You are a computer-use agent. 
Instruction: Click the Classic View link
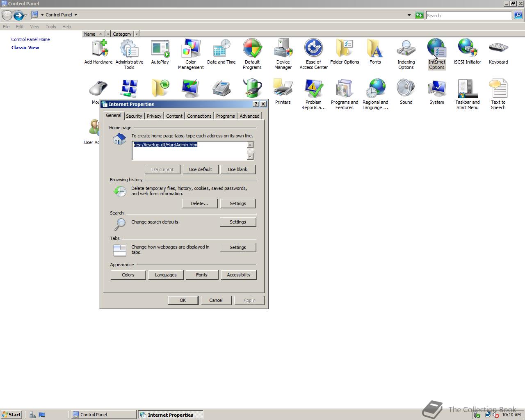tap(25, 48)
